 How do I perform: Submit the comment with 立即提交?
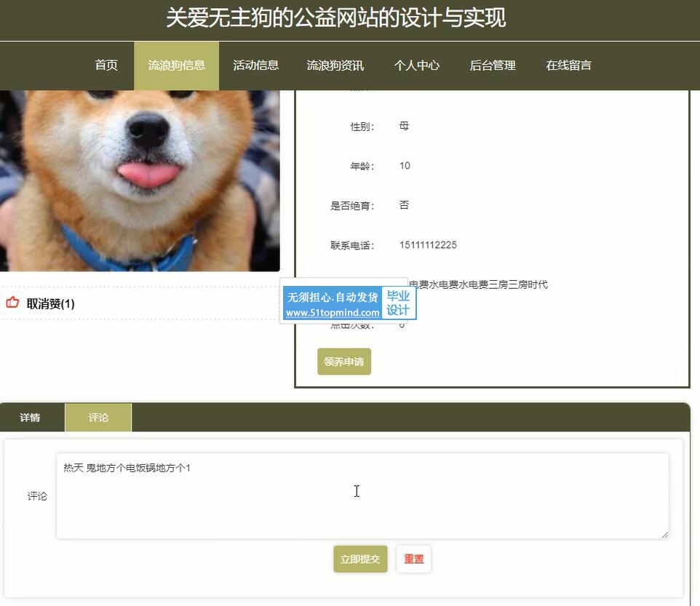pyautogui.click(x=360, y=559)
